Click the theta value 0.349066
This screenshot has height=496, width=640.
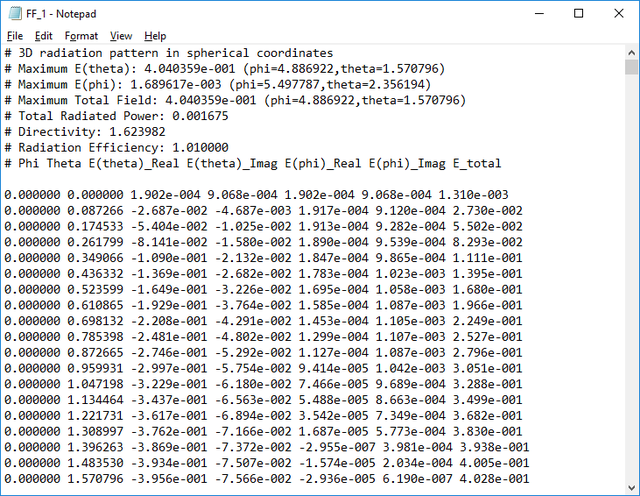point(95,258)
